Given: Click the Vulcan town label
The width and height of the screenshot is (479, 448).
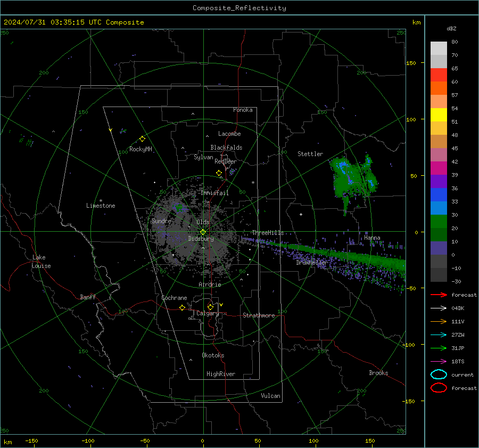Looking at the screenshot, I should pyautogui.click(x=271, y=396).
